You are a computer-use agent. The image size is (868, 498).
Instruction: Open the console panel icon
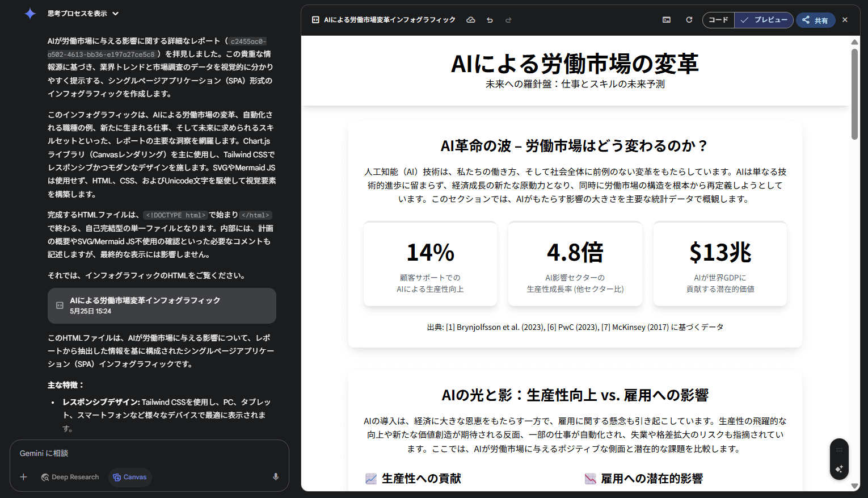667,20
